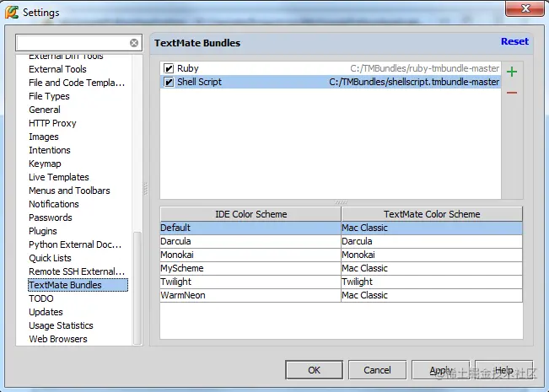Select HTTP Proxy settings

[x=52, y=123]
